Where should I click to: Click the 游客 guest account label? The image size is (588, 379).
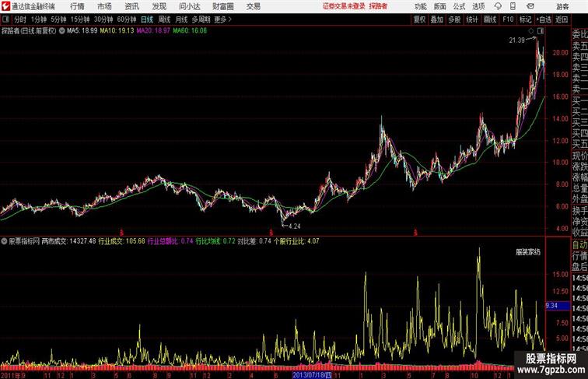(x=562, y=6)
